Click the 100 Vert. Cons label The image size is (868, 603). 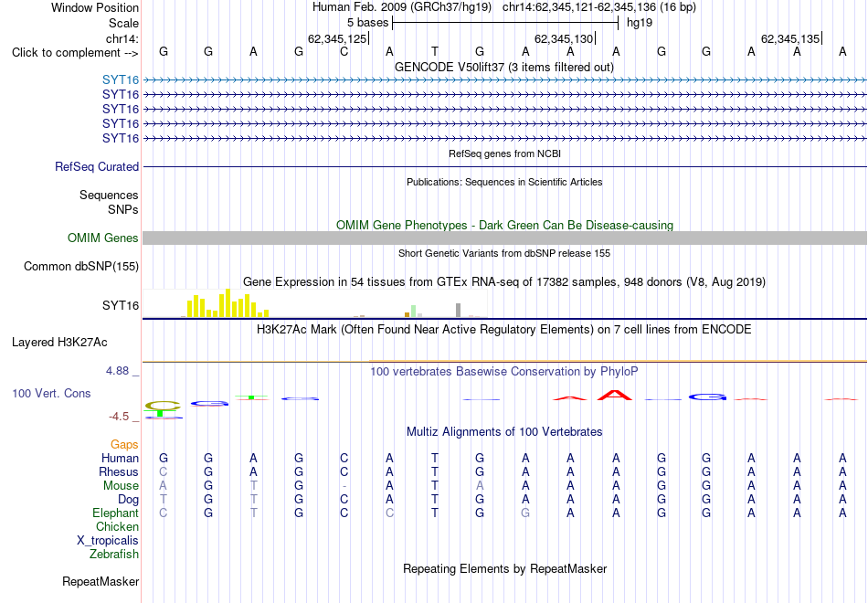51,393
